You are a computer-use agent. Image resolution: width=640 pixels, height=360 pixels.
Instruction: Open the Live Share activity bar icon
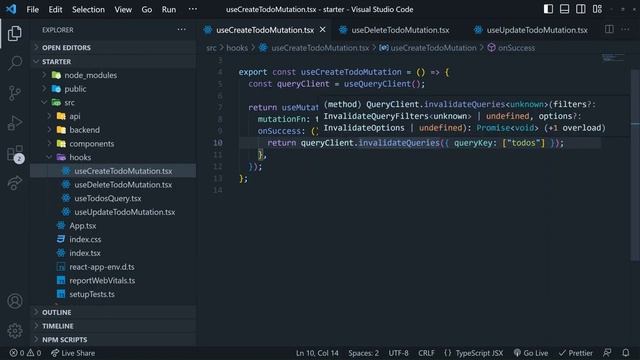(15, 183)
